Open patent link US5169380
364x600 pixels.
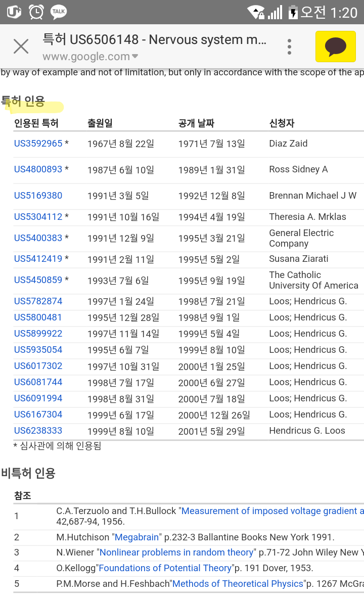pos(38,196)
